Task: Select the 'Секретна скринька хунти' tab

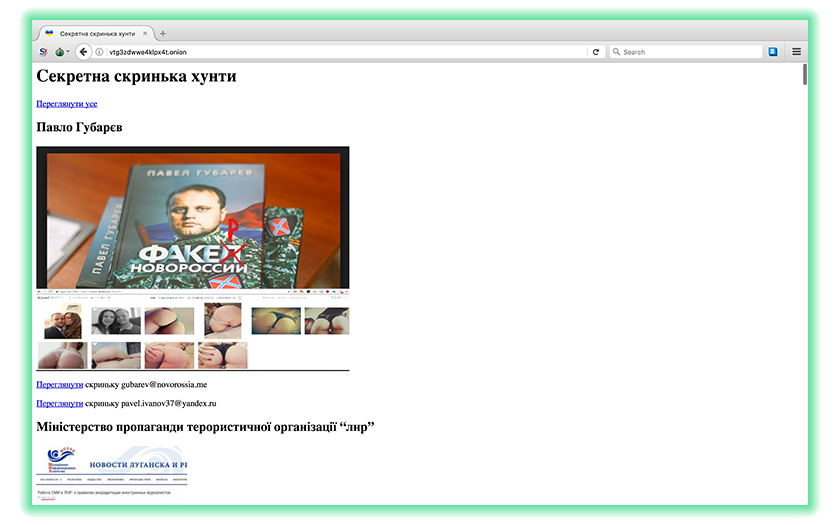Action: click(x=95, y=33)
